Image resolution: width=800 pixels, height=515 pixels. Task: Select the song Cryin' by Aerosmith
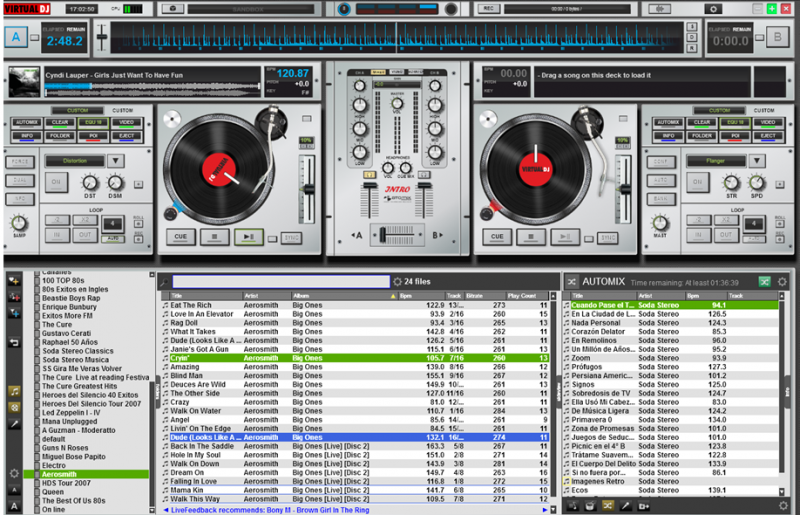coord(355,358)
